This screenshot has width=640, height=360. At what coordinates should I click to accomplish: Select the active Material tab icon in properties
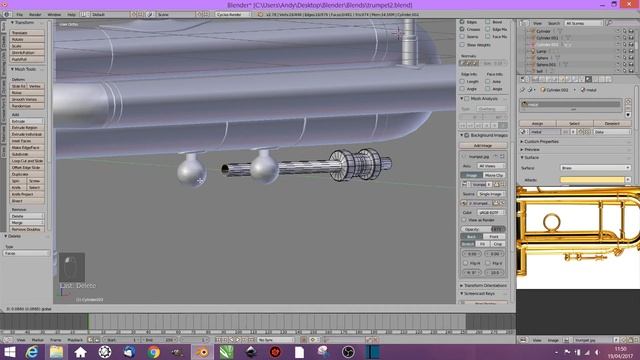pos(588,79)
